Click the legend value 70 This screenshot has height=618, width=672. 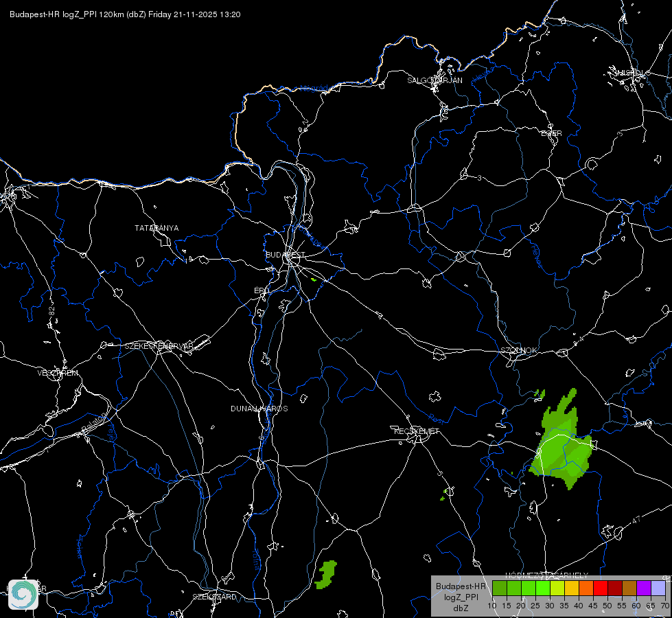point(664,606)
